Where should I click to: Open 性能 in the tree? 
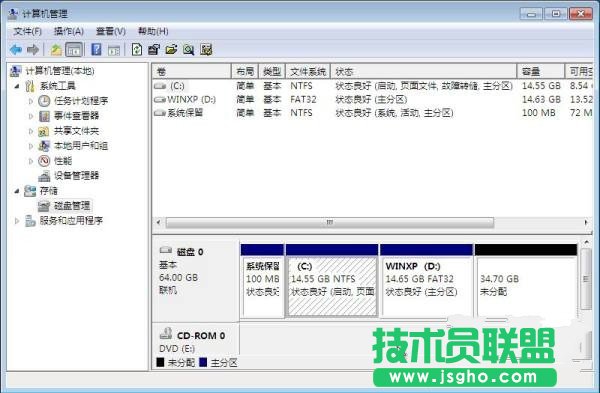pos(63,161)
